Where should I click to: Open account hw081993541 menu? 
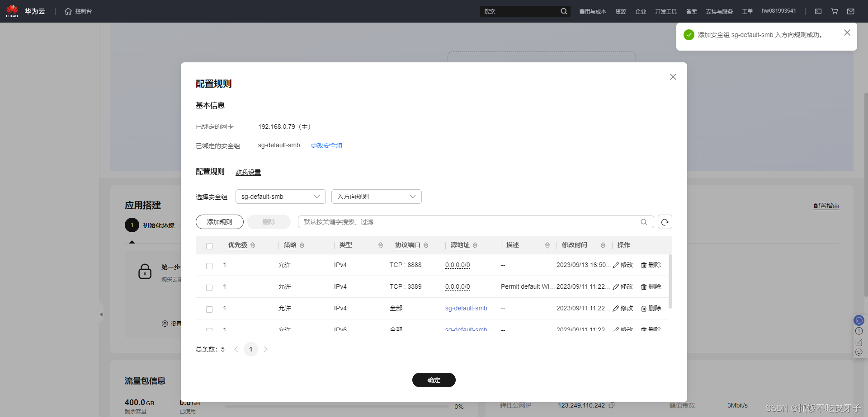point(779,11)
